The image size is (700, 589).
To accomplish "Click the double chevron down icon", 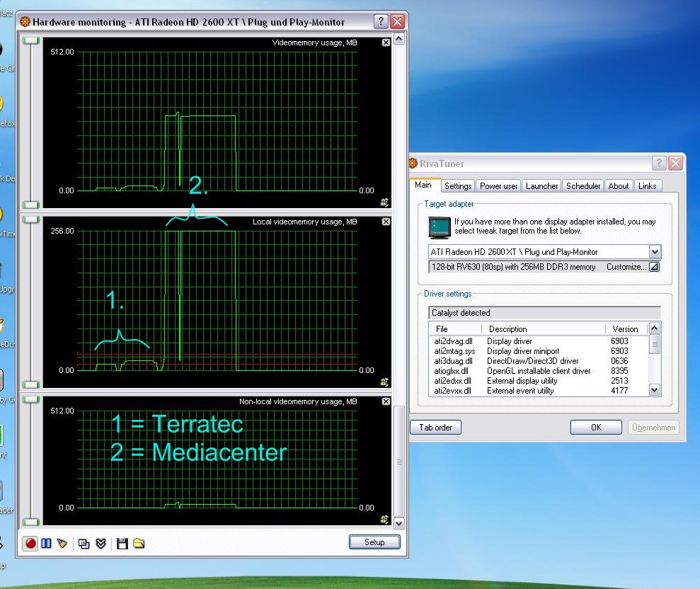I will [101, 543].
